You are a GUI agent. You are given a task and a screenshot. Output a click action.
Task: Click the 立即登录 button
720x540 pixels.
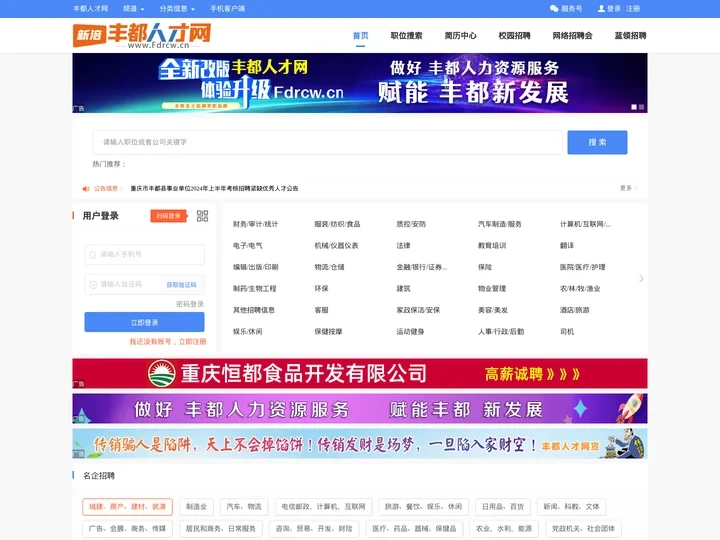click(145, 322)
